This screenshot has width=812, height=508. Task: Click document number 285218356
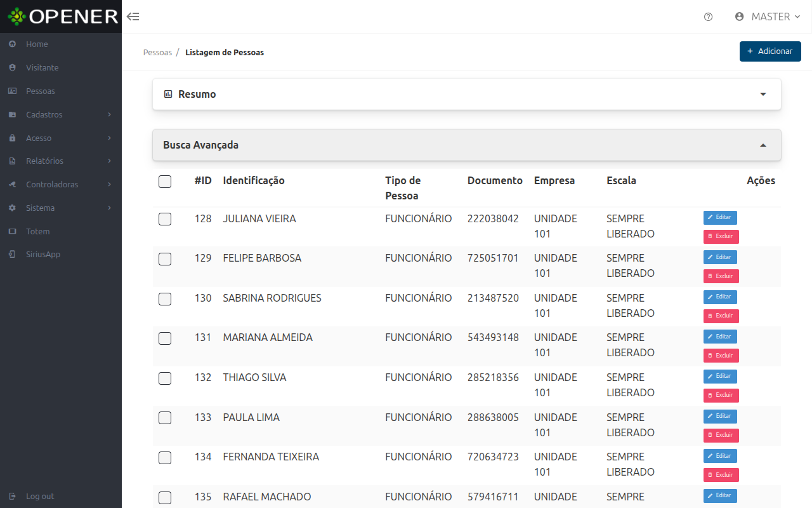[493, 377]
